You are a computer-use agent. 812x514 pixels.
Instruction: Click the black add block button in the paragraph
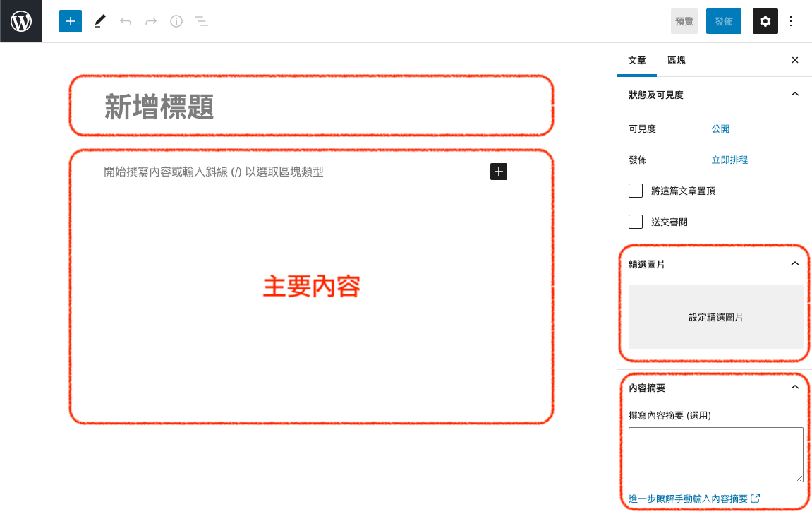(499, 172)
